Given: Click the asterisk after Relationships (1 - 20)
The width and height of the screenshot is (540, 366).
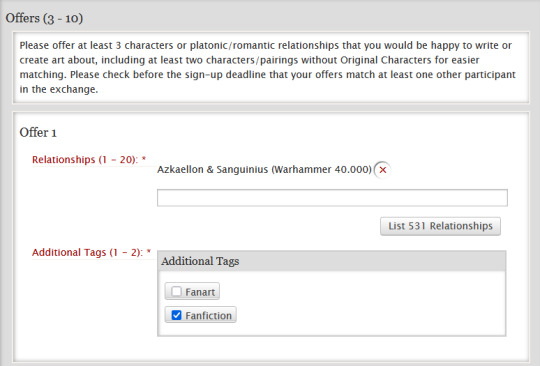Looking at the screenshot, I should click(x=144, y=159).
